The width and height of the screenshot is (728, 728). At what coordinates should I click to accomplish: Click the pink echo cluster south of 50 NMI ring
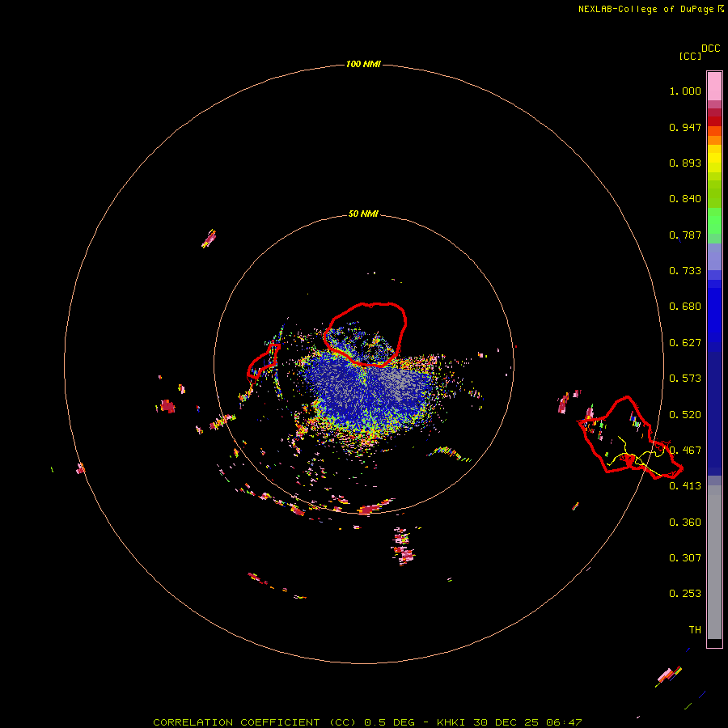point(403,545)
